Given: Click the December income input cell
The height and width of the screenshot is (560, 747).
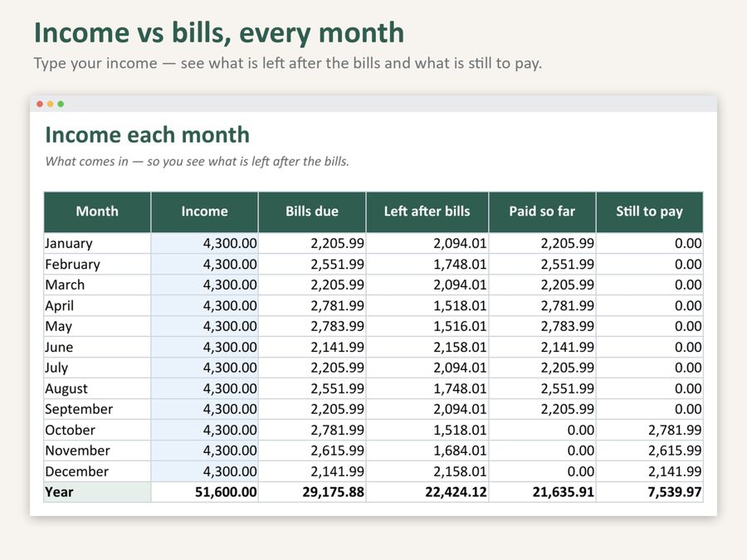Looking at the screenshot, I should pyautogui.click(x=204, y=471).
